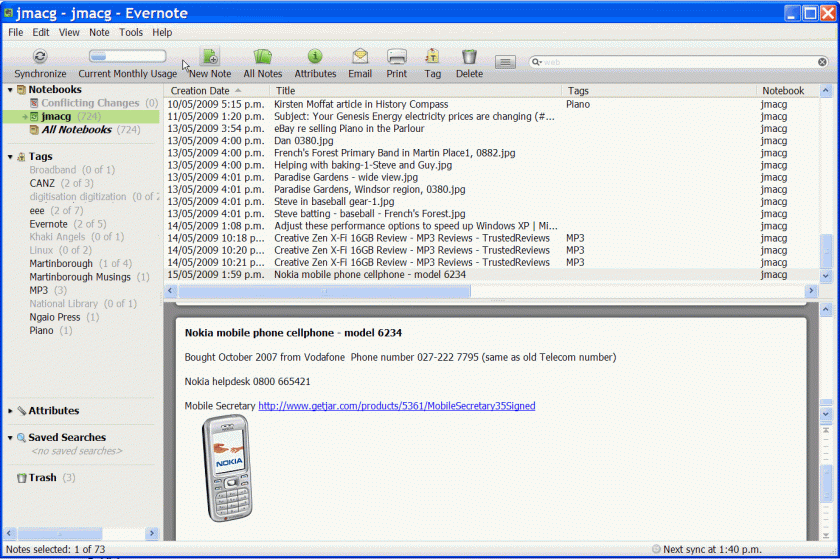Click the Evernote app icon in title bar
840x559 pixels.
pyautogui.click(x=9, y=12)
